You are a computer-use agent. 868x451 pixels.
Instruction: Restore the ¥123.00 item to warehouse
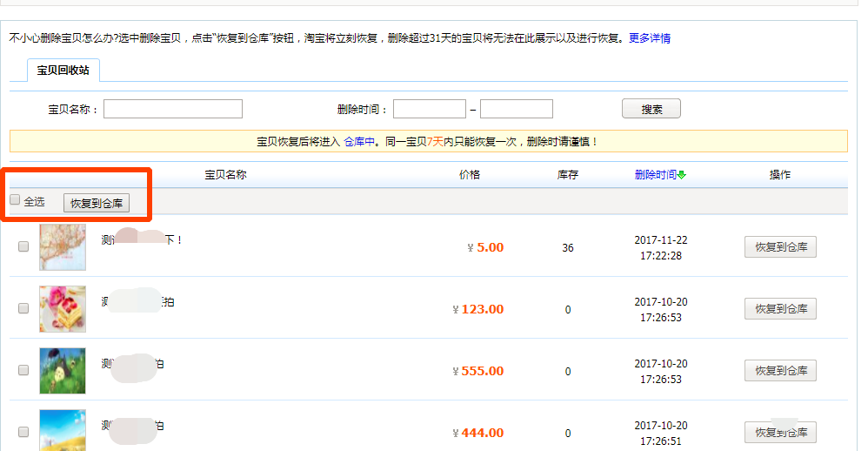click(x=780, y=308)
